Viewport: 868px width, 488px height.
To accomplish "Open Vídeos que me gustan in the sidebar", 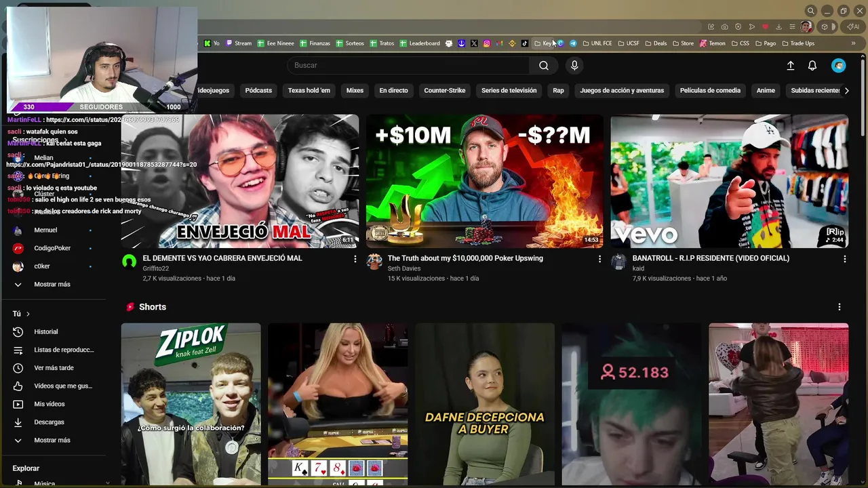I will pyautogui.click(x=54, y=386).
